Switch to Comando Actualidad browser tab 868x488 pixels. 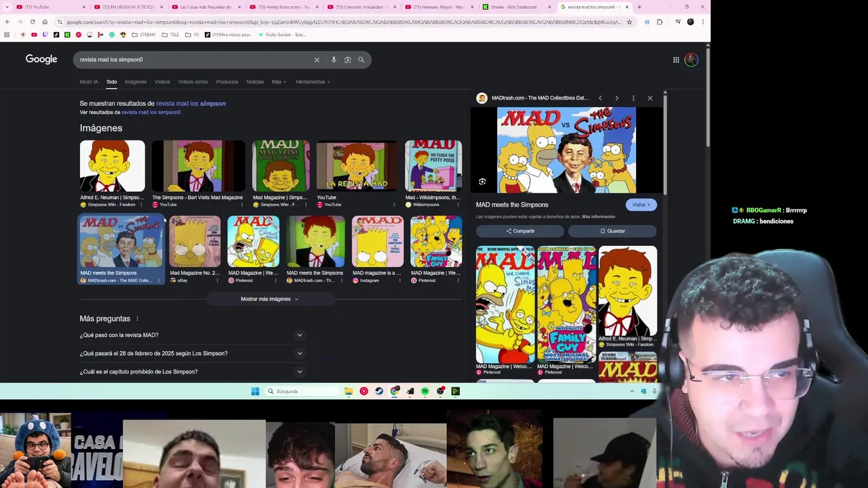coord(360,7)
